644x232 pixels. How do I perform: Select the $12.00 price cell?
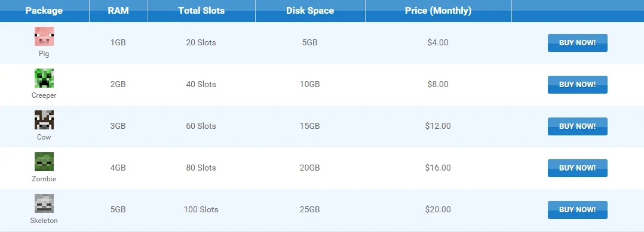coord(438,126)
